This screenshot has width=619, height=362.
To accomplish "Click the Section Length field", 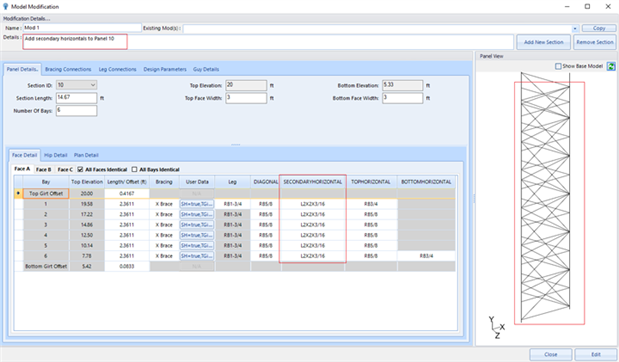I will point(77,98).
